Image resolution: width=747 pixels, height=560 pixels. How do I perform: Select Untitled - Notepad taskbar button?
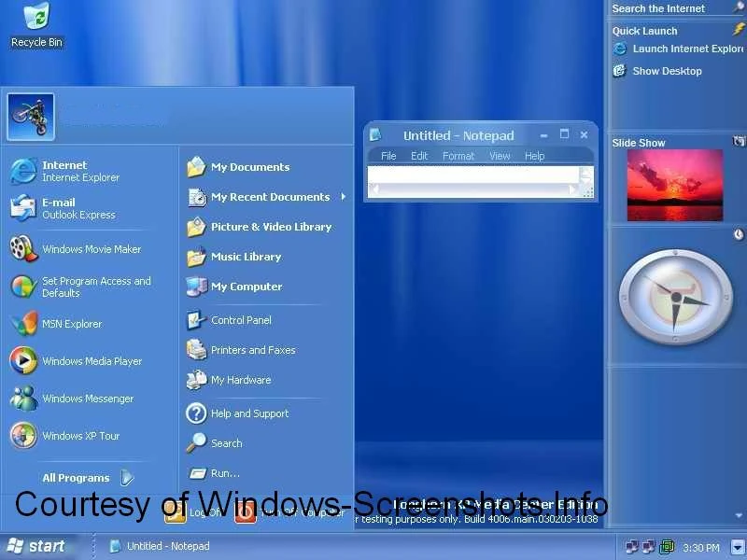tap(160, 546)
